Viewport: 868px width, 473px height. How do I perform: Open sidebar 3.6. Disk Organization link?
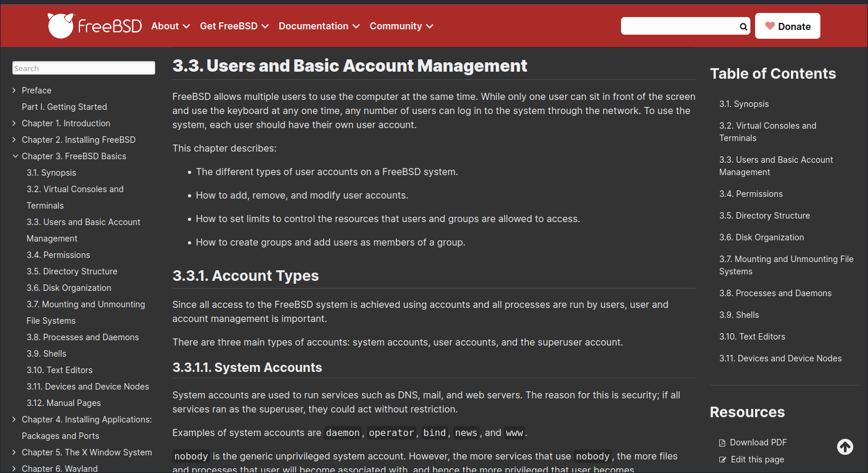click(69, 288)
